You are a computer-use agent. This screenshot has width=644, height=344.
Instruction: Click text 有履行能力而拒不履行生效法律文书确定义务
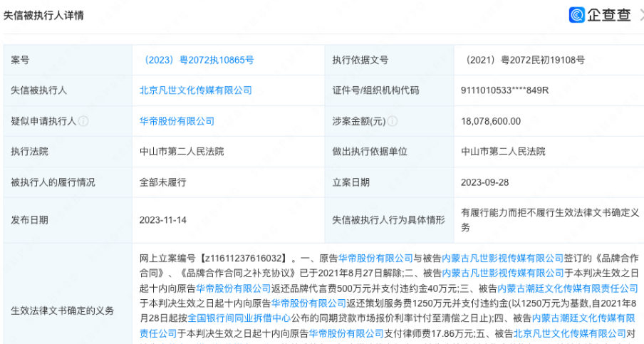pyautogui.click(x=550, y=220)
